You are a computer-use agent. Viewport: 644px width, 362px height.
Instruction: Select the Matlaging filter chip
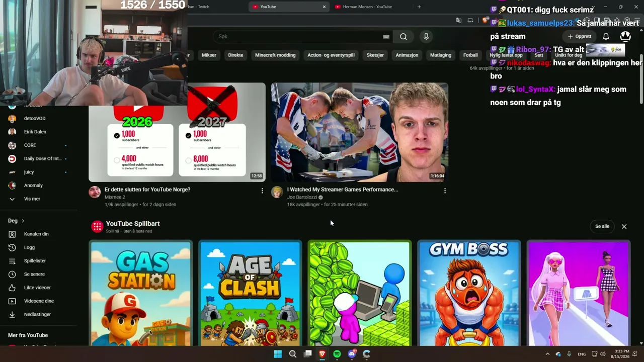pyautogui.click(x=441, y=55)
